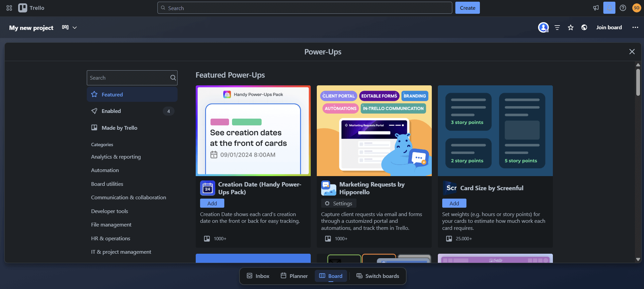Switch to Planner in bottom bar

[x=294, y=276]
